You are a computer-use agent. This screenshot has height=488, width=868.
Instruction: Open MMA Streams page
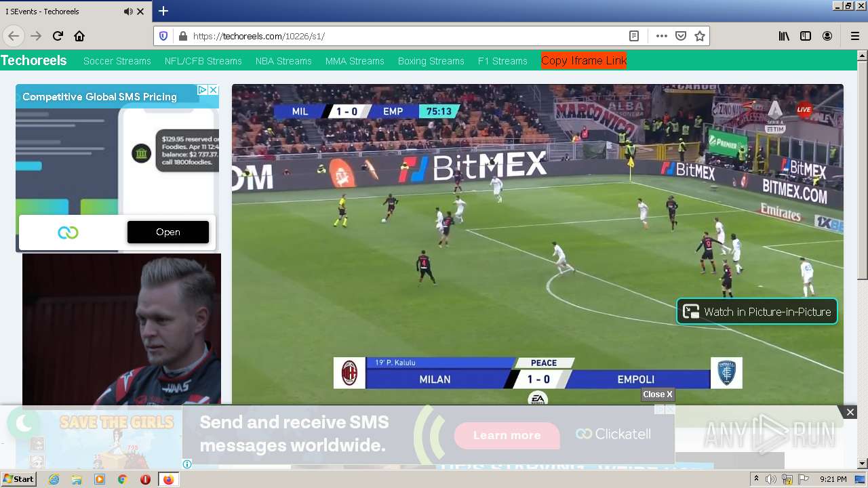(355, 61)
